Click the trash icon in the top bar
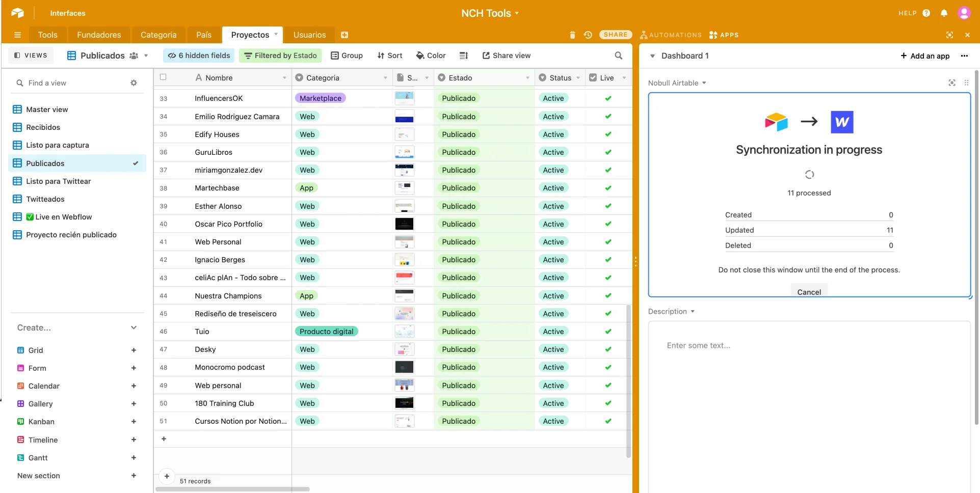This screenshot has width=980, height=493. click(572, 35)
